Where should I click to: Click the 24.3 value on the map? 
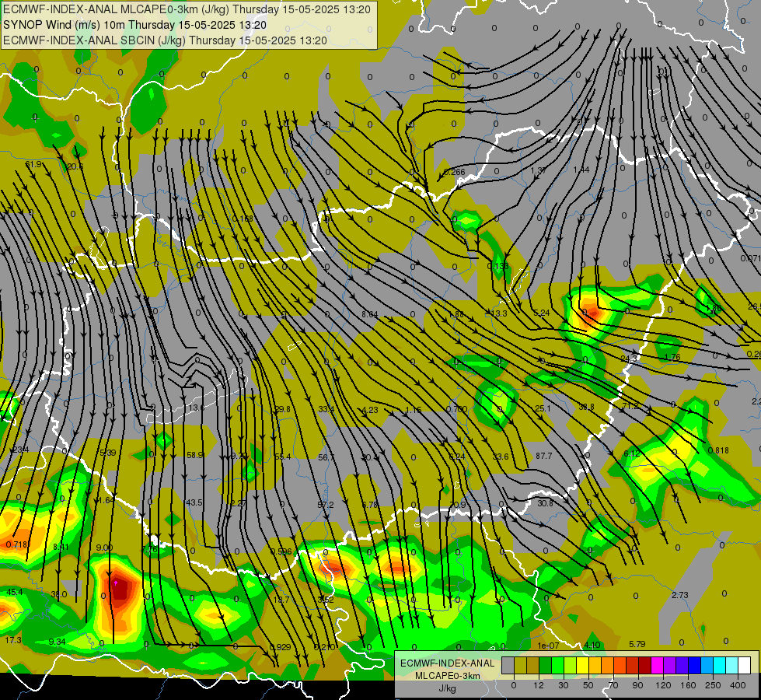[629, 359]
